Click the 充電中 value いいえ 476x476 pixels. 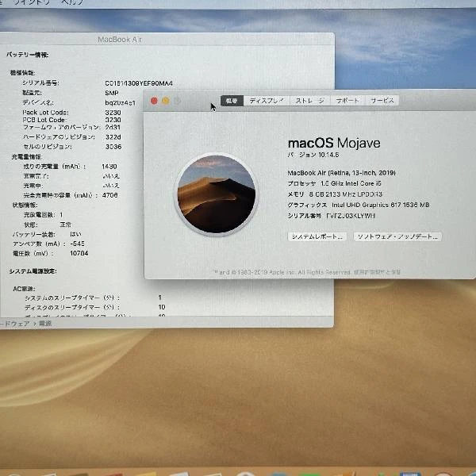click(x=111, y=186)
